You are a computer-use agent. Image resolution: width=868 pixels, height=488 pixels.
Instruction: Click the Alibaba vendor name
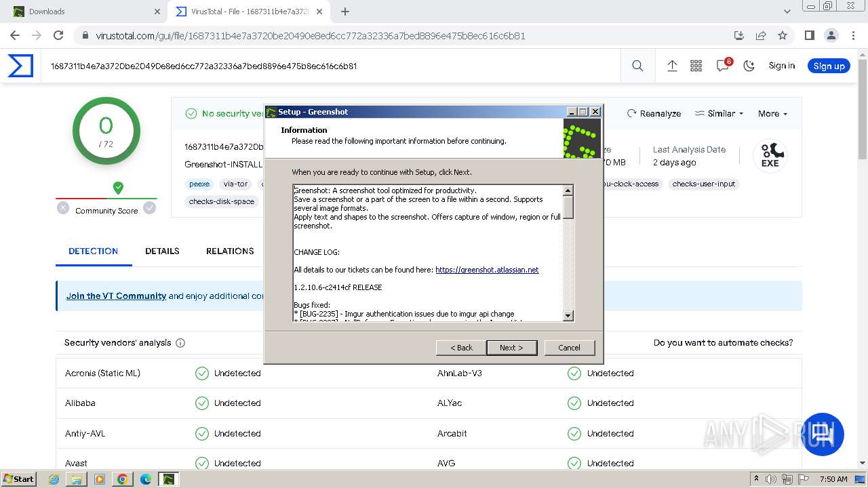pos(80,403)
